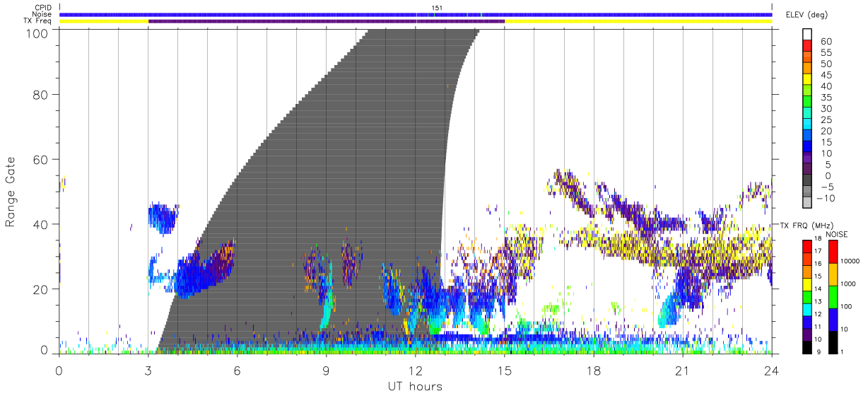
Task: Click the purple segment of the TX Freq bar
Action: pos(327,21)
